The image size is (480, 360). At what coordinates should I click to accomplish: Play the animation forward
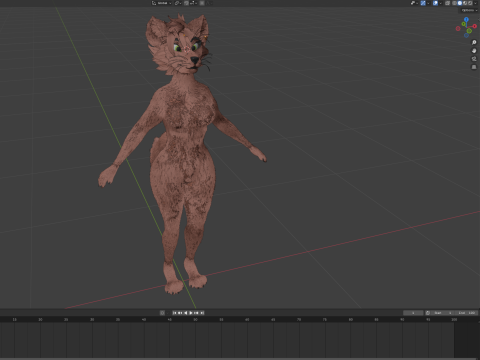tap(191, 313)
